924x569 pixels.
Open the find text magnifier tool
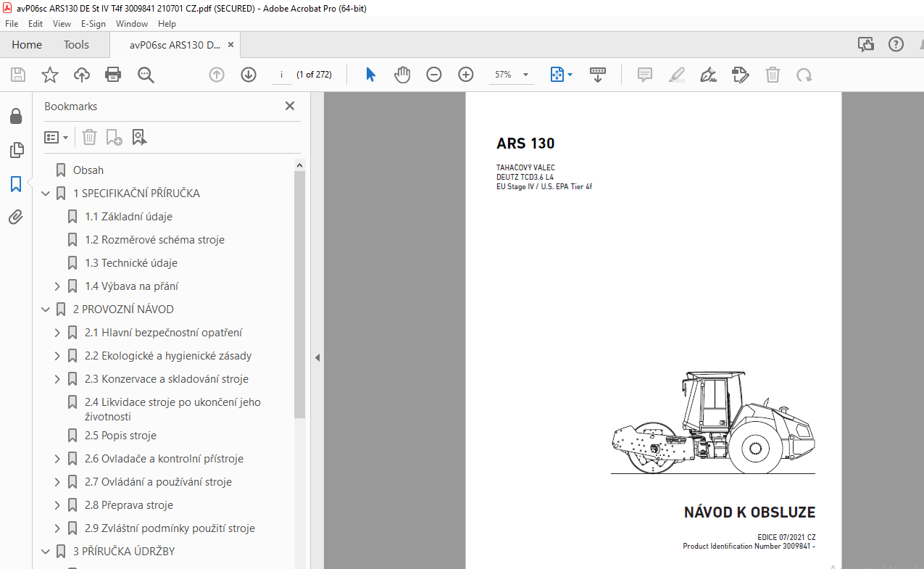pyautogui.click(x=146, y=75)
